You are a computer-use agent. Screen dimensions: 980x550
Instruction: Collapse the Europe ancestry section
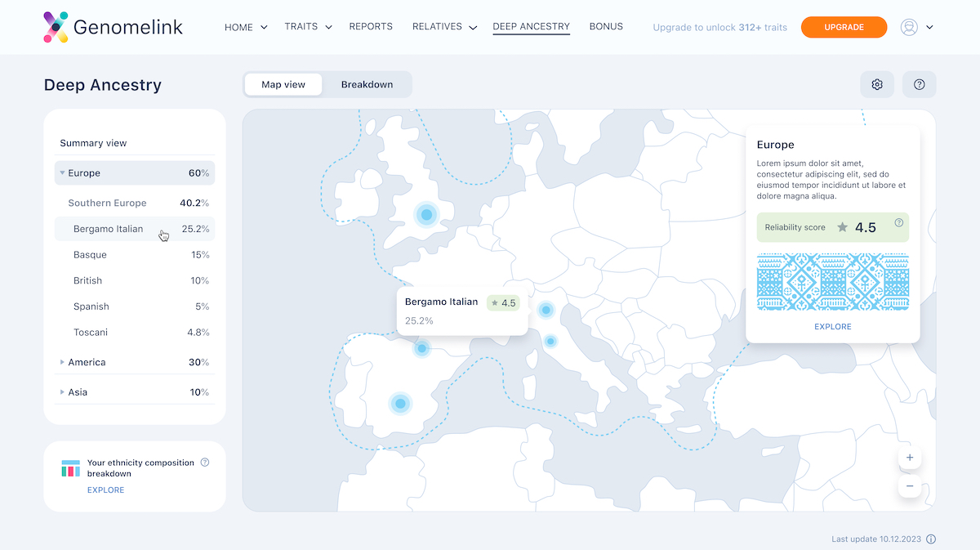point(62,172)
